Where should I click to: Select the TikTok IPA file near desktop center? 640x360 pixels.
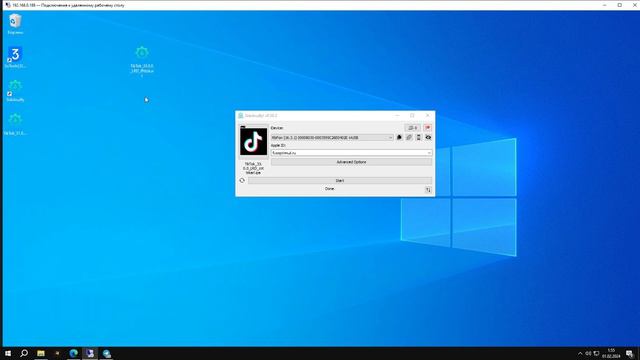click(142, 61)
